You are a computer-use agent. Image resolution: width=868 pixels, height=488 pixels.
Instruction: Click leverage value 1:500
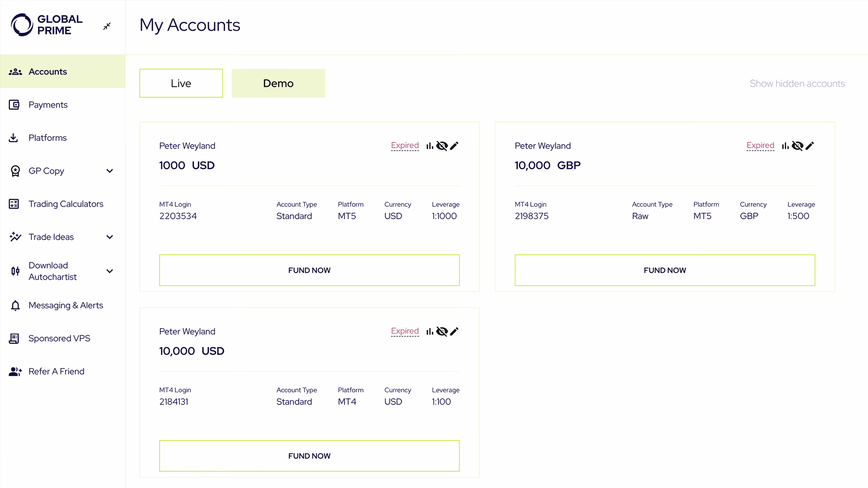tap(798, 216)
